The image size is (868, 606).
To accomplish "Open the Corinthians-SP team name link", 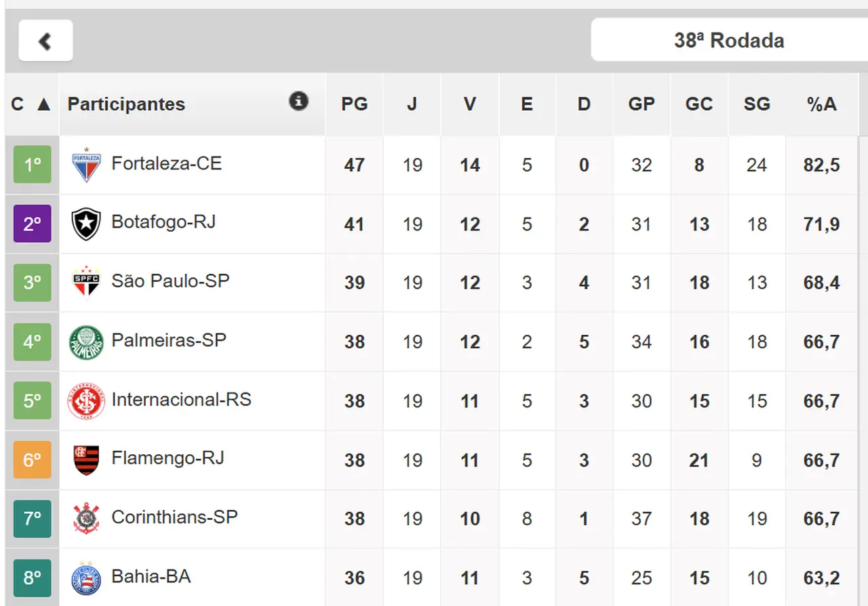I will [174, 517].
